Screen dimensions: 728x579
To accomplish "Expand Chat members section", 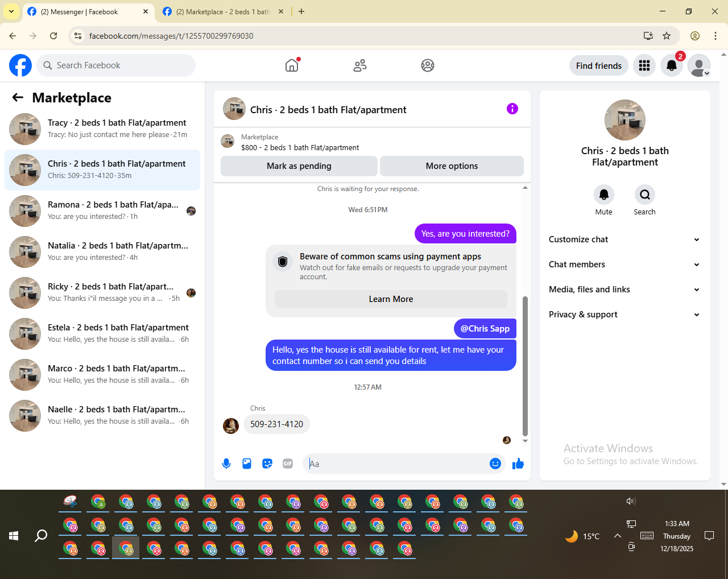I will click(624, 264).
